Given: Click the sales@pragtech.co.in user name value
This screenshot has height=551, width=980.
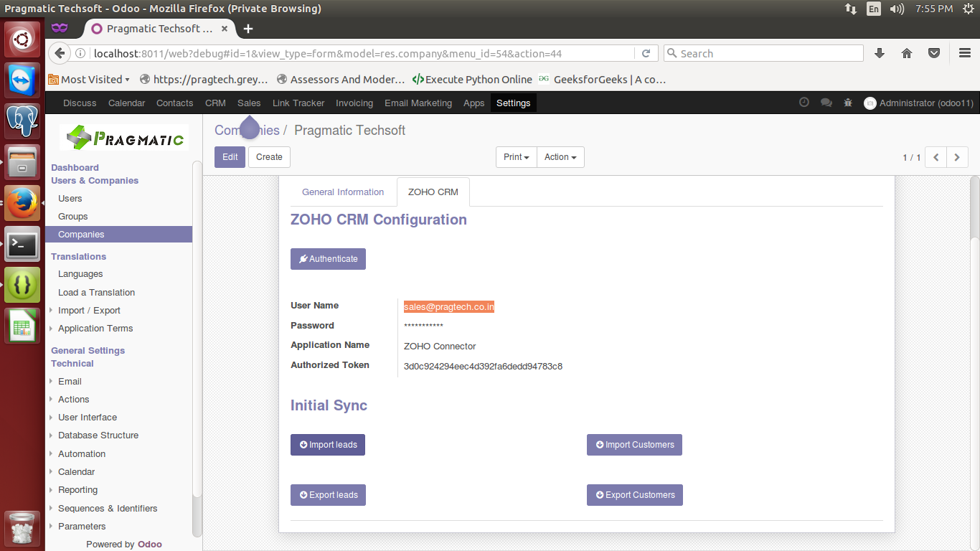Looking at the screenshot, I should (449, 306).
